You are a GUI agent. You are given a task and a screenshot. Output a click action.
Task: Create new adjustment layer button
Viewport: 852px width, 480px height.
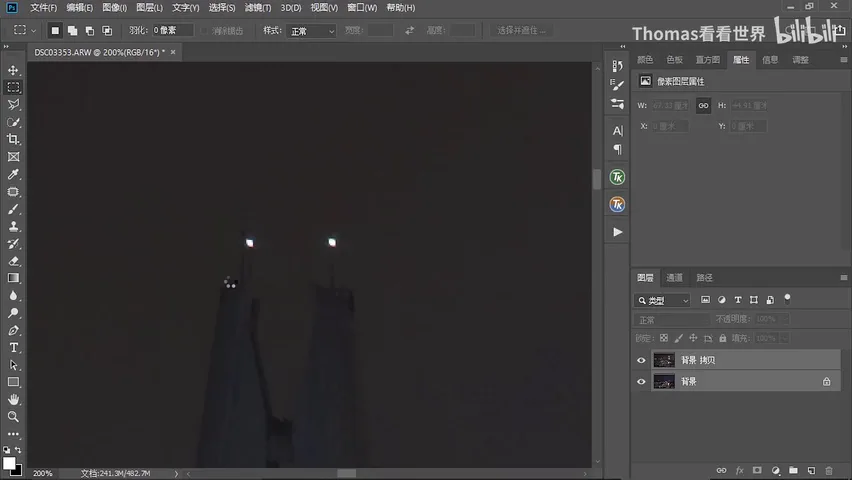click(x=775, y=470)
